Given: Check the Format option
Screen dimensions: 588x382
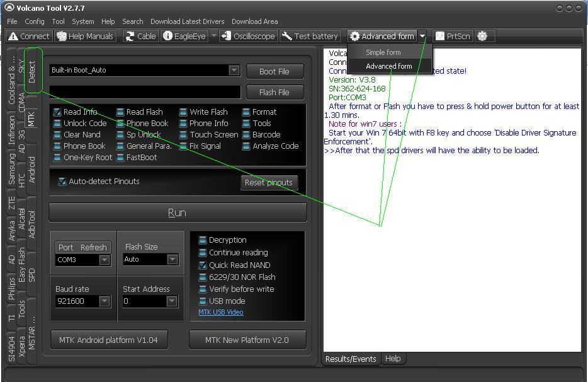Looking at the screenshot, I should (x=246, y=112).
